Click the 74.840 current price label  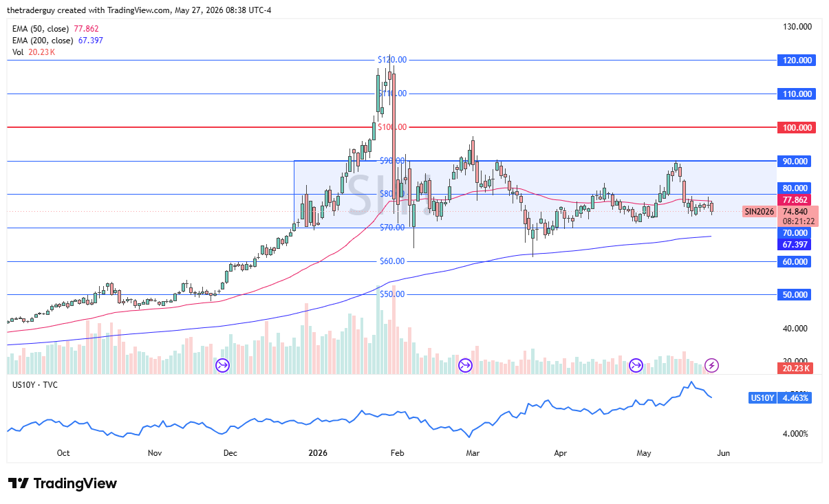pos(795,212)
